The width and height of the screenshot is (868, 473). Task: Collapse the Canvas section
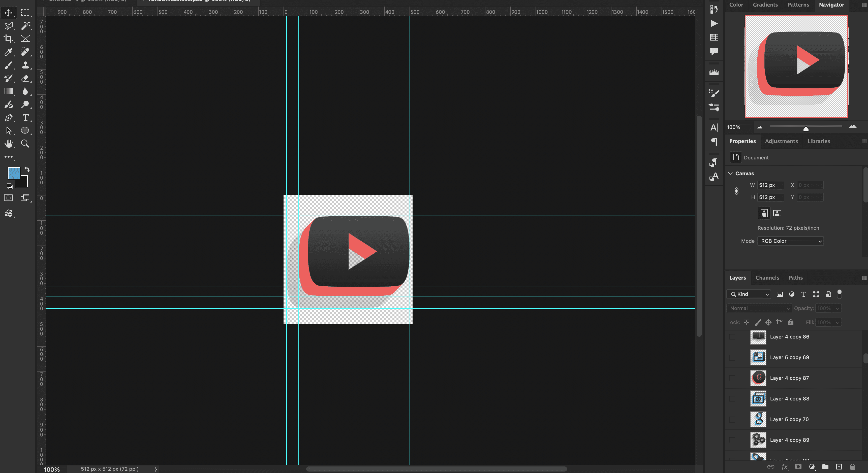click(730, 173)
